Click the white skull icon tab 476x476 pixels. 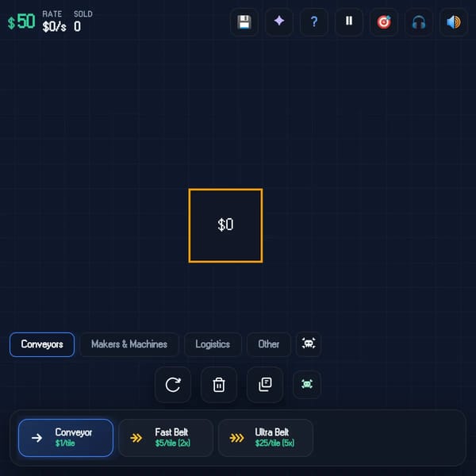[x=309, y=344]
